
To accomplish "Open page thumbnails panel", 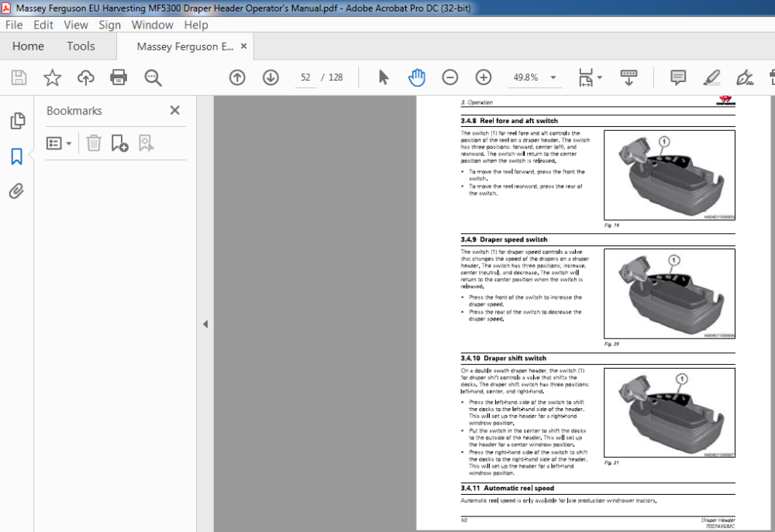I will click(17, 121).
